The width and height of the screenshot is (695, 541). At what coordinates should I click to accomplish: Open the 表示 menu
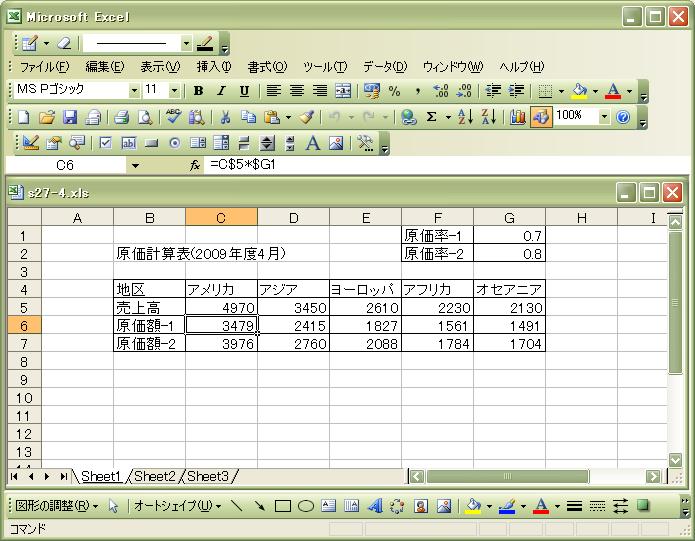160,67
